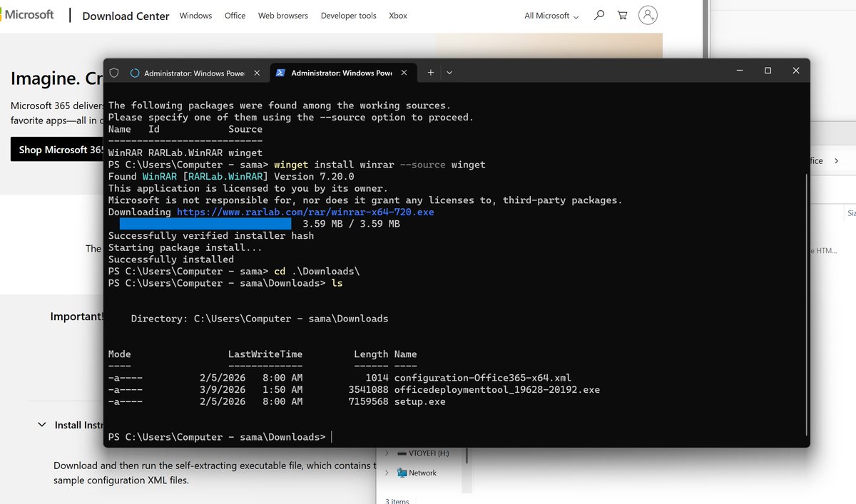Click the configuration-Office365-x64.xml file name
This screenshot has height=504, width=856.
[483, 378]
